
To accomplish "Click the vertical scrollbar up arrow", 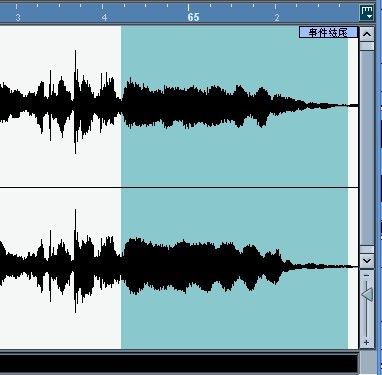I will 367,34.
